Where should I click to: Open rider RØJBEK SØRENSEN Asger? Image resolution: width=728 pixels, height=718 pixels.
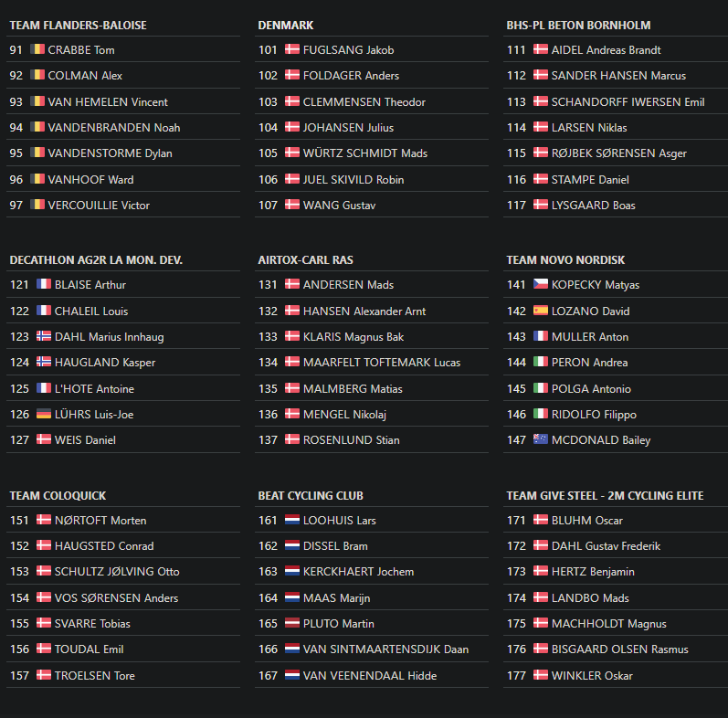(x=619, y=153)
